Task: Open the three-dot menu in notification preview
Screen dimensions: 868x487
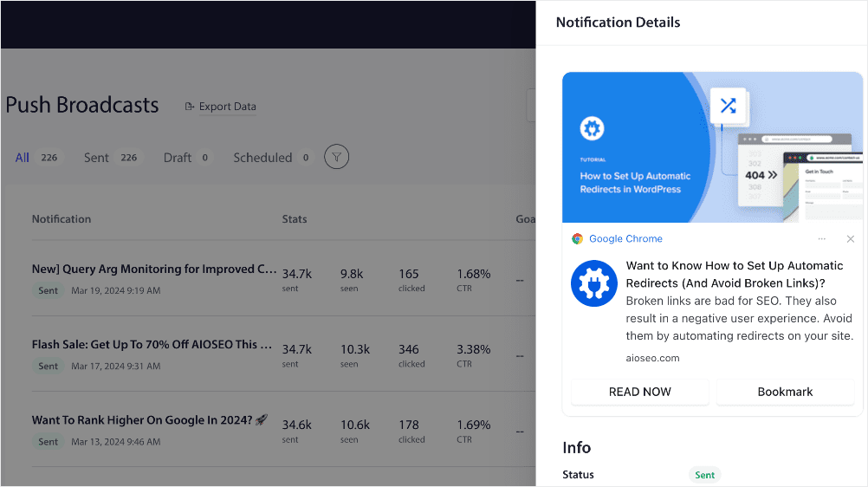Action: pos(821,239)
